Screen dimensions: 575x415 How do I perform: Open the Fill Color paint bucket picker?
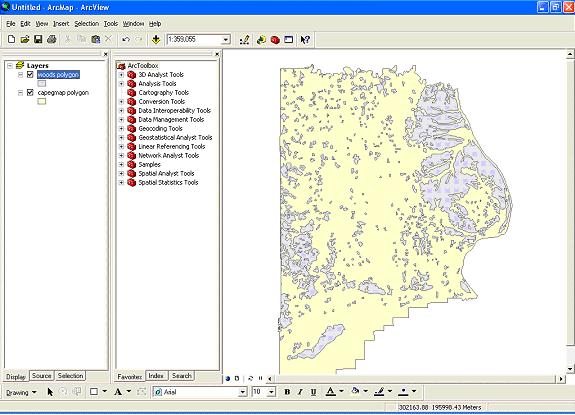click(355, 392)
